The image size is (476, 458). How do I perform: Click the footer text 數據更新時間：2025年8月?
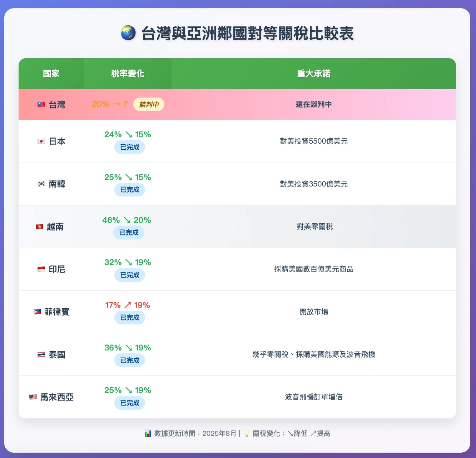point(195,434)
